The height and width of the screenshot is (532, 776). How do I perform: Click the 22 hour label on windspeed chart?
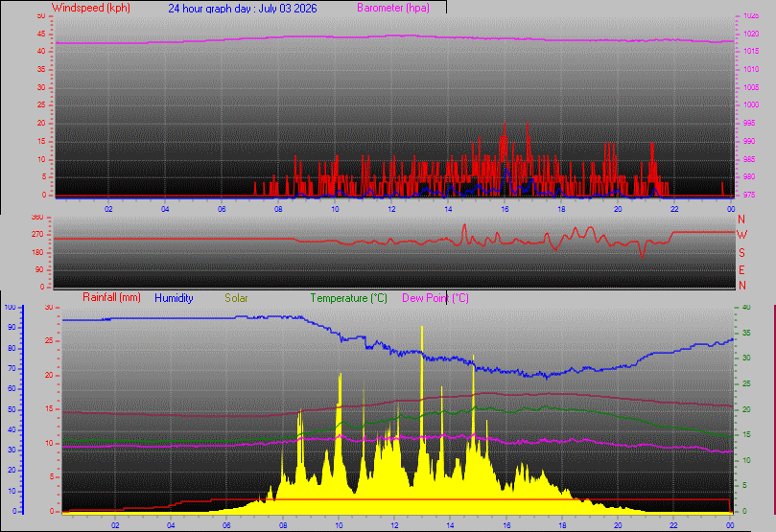674,209
